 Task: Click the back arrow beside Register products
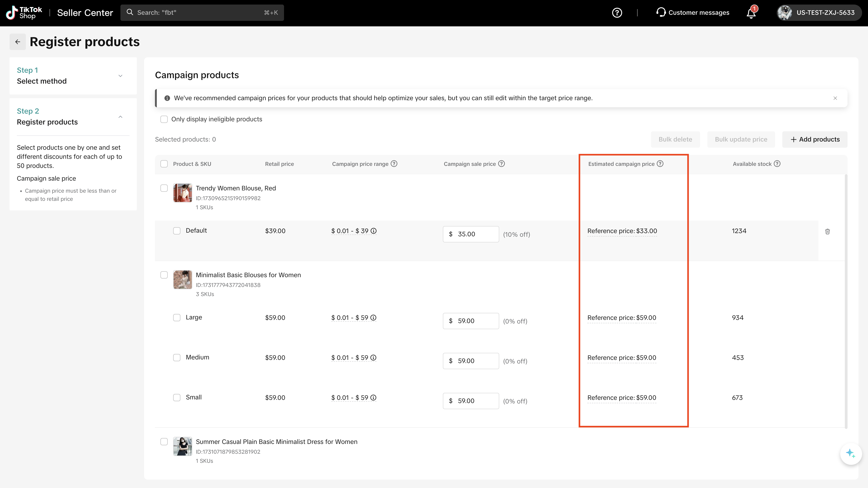click(17, 42)
